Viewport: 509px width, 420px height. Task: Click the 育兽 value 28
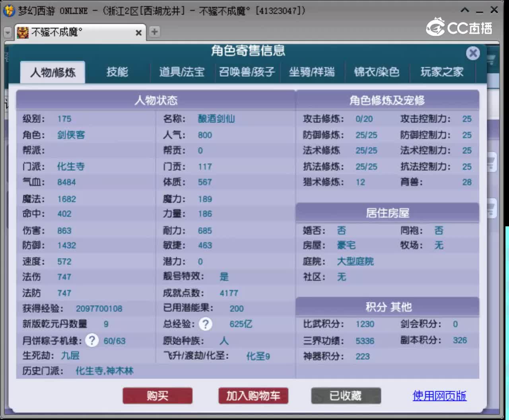click(x=467, y=182)
